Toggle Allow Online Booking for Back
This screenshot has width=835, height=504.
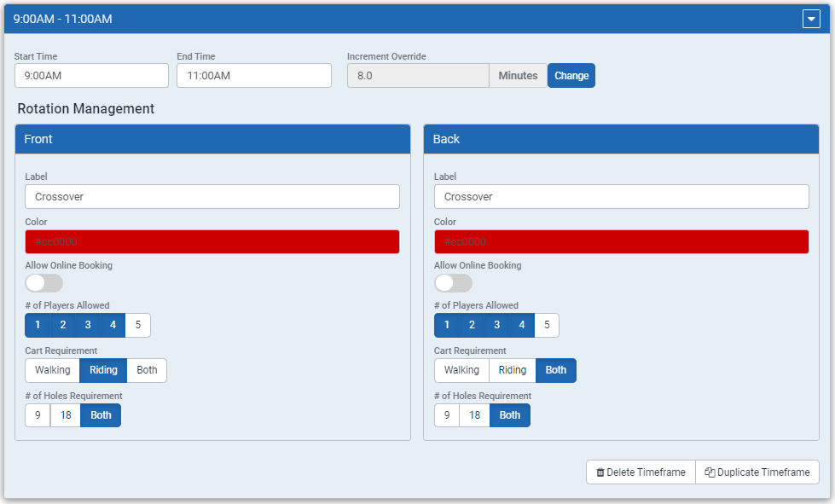click(453, 282)
